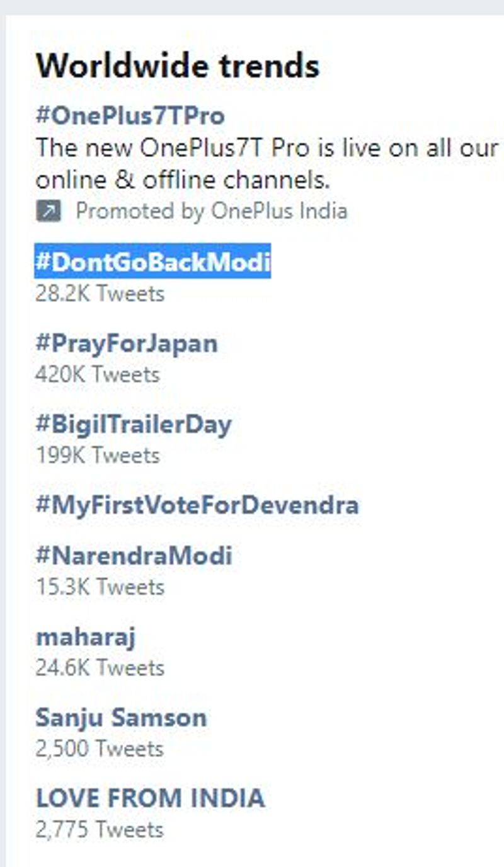
Task: Select the #NarendraModi trend
Action: (x=134, y=555)
